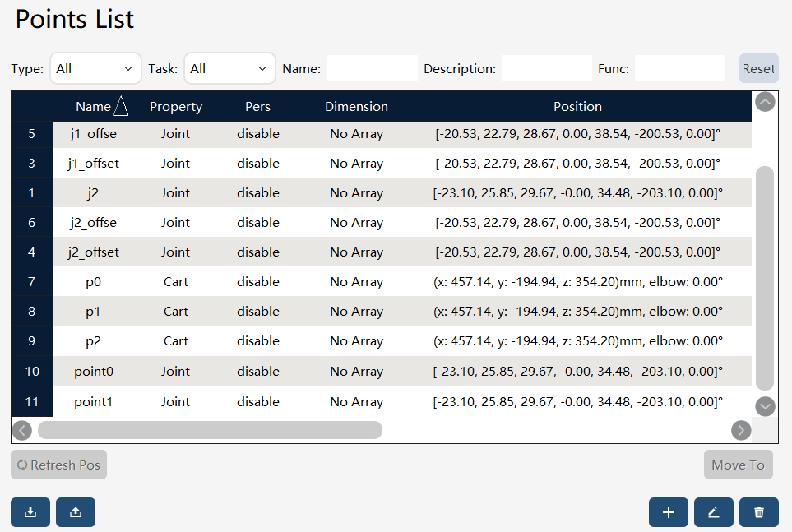Click the export points upload icon

76,511
